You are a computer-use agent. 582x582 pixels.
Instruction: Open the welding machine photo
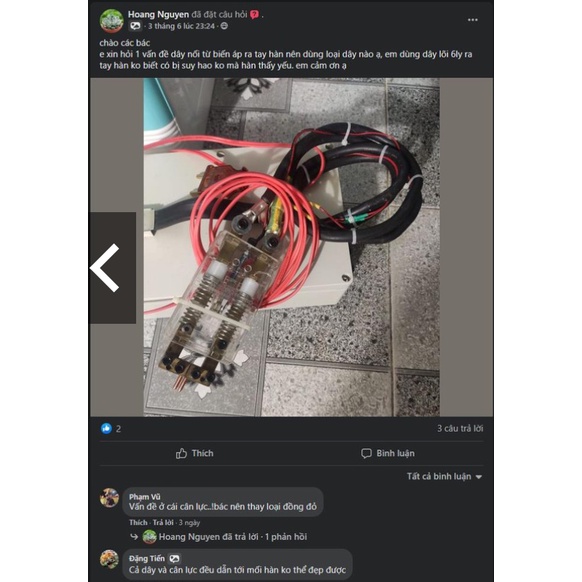click(291, 247)
